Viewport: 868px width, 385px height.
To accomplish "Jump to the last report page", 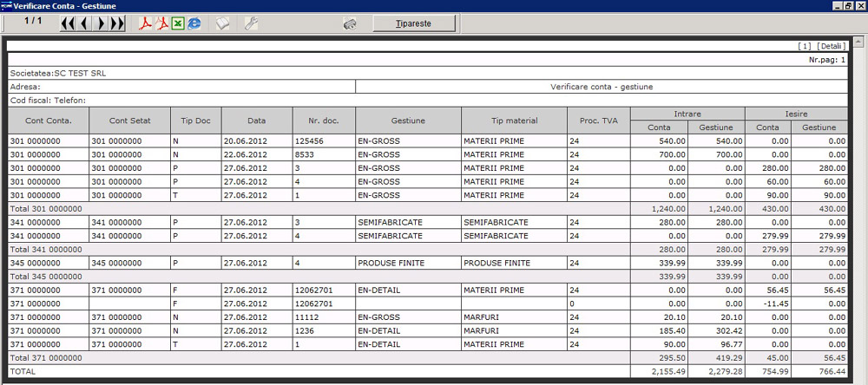I will coord(117,23).
